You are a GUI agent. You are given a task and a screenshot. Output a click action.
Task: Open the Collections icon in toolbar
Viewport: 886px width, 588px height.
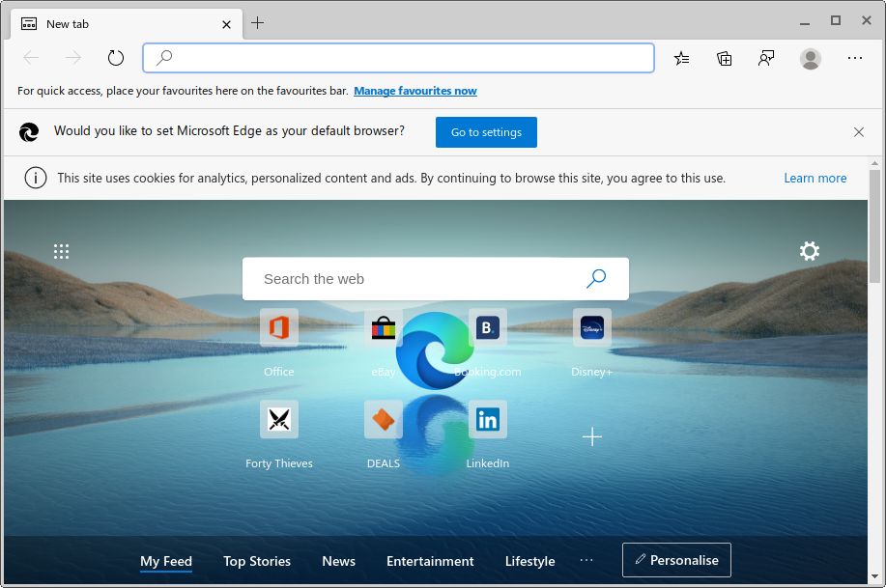point(725,58)
